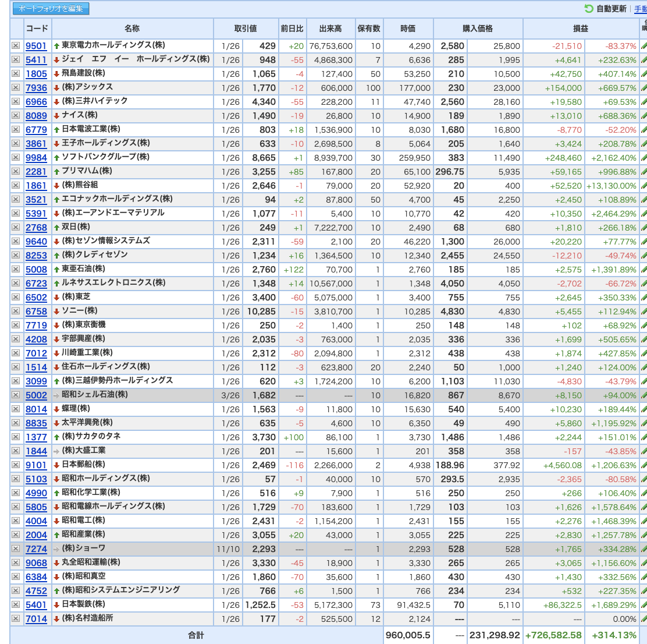Click the total value 960,005.5 cell

[408, 635]
